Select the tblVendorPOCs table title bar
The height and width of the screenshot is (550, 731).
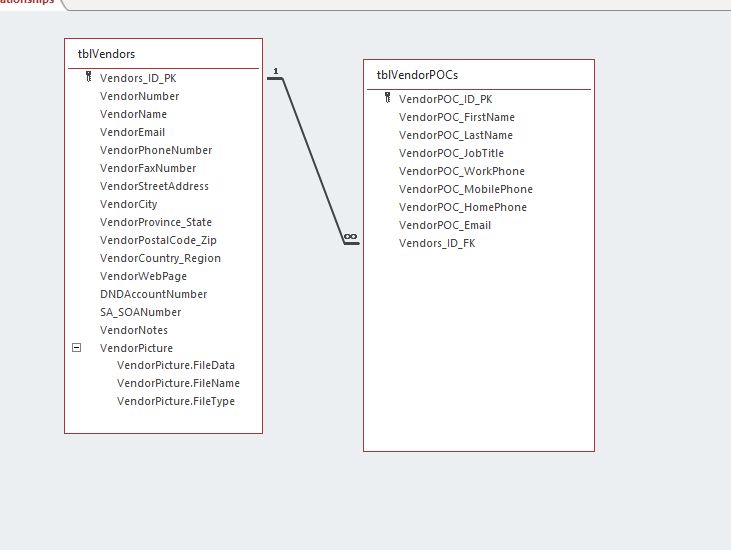point(479,75)
